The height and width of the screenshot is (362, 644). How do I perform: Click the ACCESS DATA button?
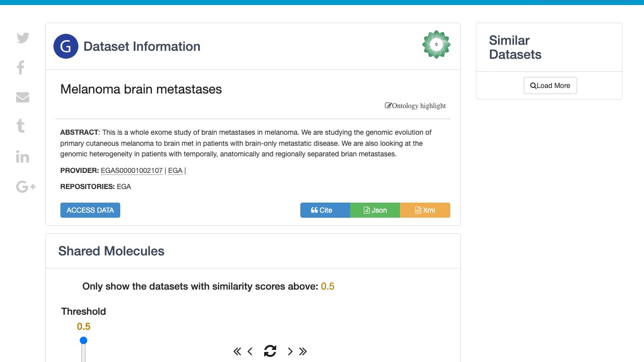(90, 210)
